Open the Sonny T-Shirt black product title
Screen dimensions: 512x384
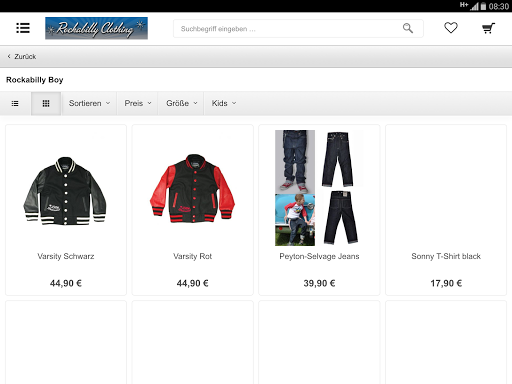(446, 256)
